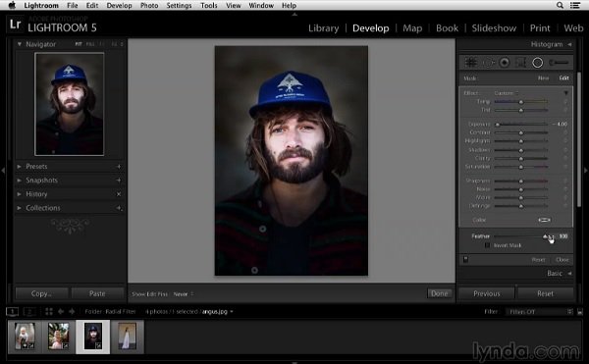Open the Effect Custom preset dropdown
This screenshot has height=364, width=589.
pyautogui.click(x=506, y=93)
